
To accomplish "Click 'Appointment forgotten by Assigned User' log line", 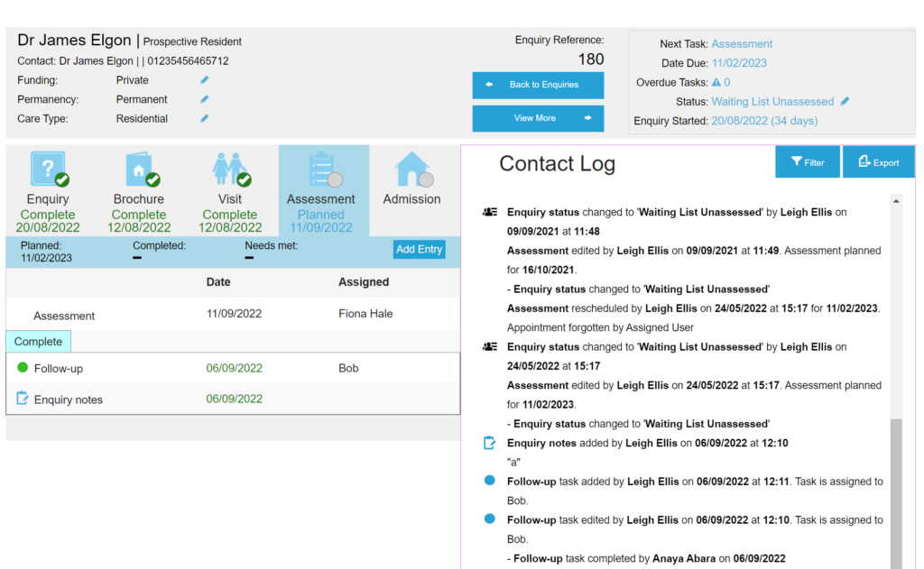I will coord(600,327).
